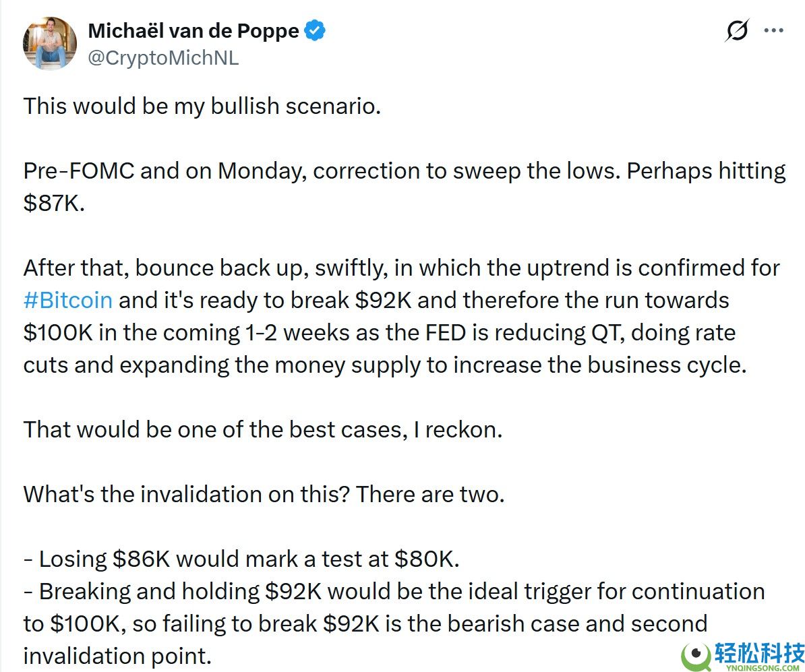Viewport: 805px width, 672px height.
Task: Follow the #Bitcoin hashtag link
Action: (x=68, y=300)
